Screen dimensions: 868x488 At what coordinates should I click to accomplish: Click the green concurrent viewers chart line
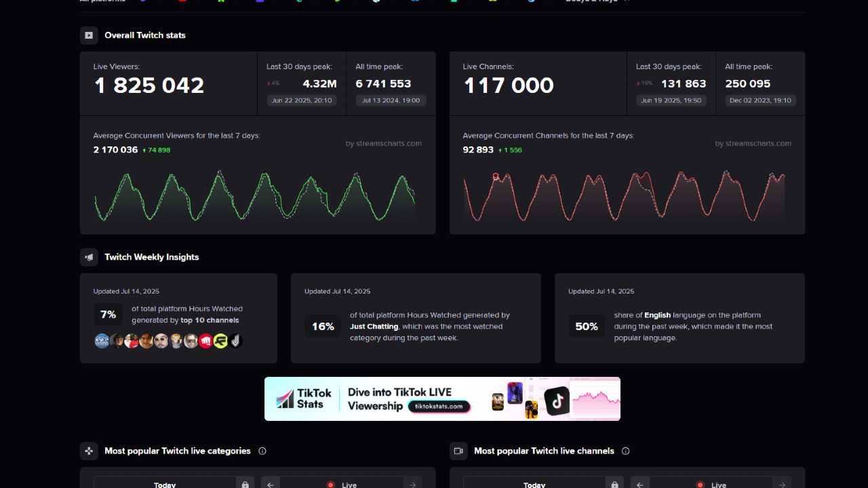pos(254,195)
